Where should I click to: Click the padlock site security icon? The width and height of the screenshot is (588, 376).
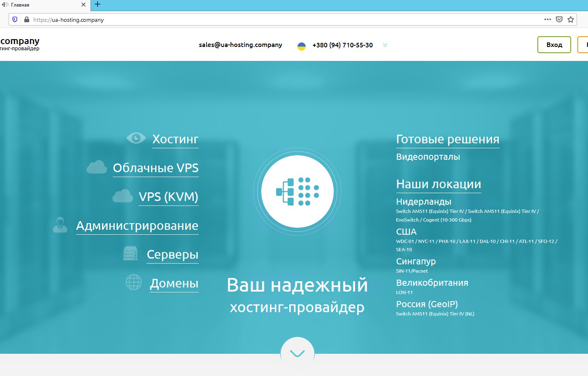point(27,19)
